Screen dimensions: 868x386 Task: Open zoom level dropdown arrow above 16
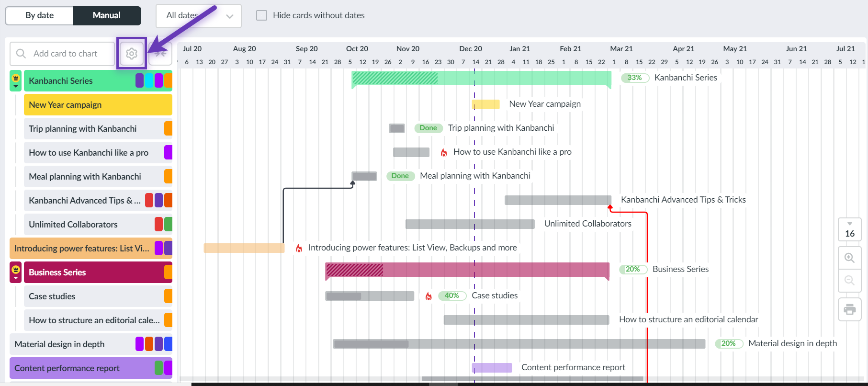tap(850, 224)
